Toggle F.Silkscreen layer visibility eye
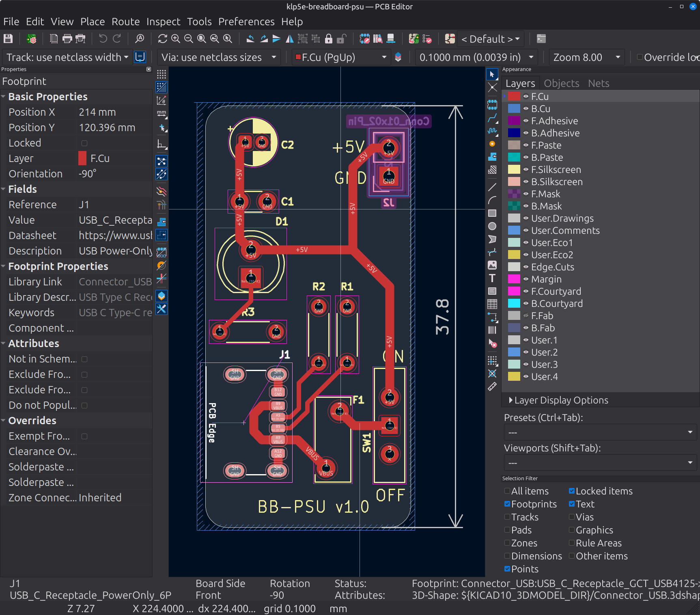Image resolution: width=700 pixels, height=615 pixels. pyautogui.click(x=526, y=170)
